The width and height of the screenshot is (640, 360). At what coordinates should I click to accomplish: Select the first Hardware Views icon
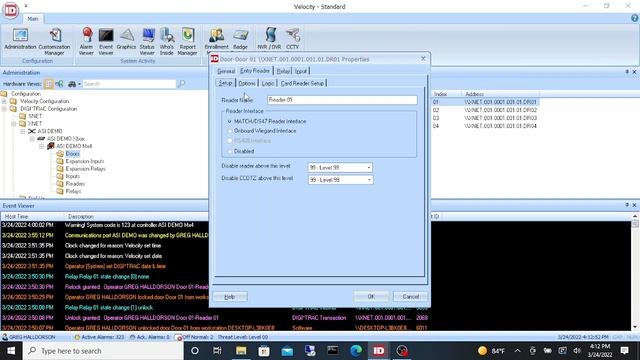coord(49,84)
